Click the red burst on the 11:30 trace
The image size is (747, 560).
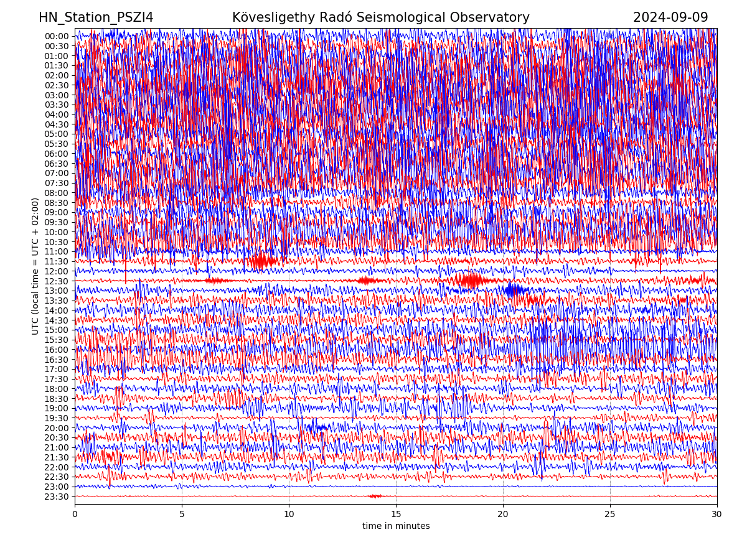[x=263, y=261]
